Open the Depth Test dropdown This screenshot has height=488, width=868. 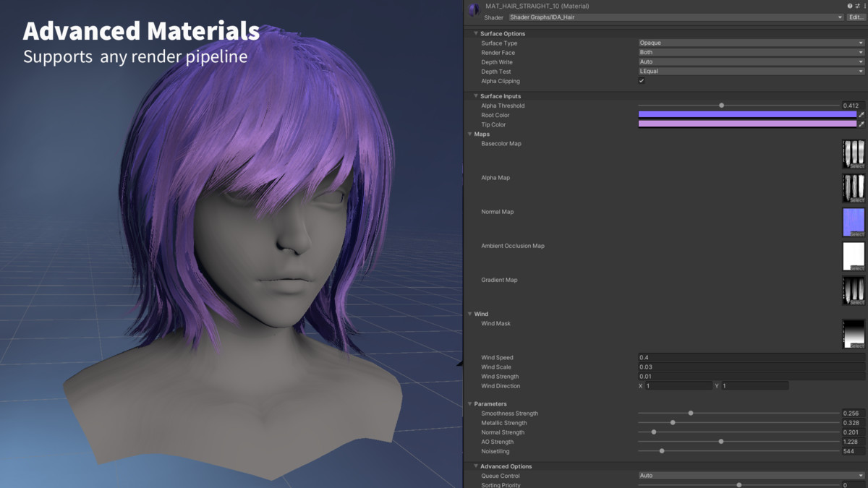tap(751, 71)
